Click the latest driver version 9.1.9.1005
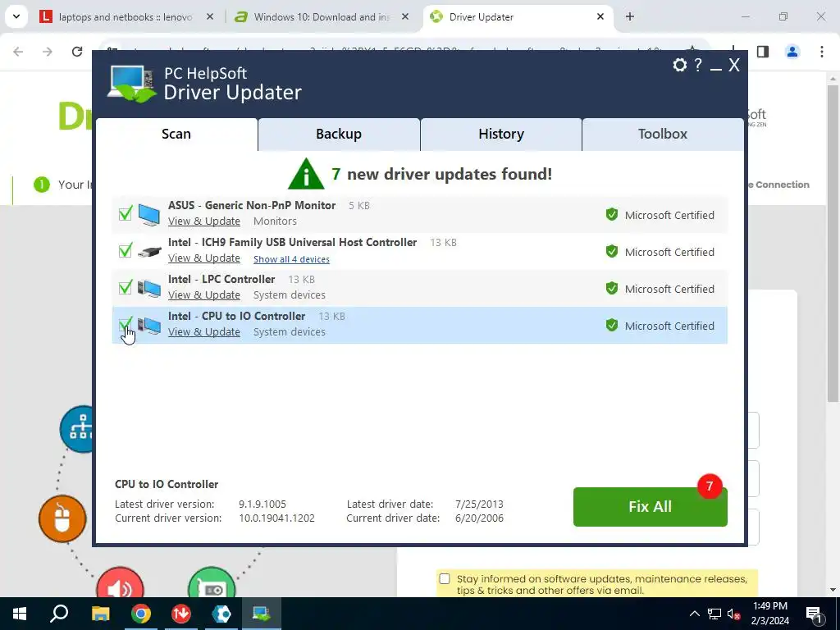 coord(262,504)
